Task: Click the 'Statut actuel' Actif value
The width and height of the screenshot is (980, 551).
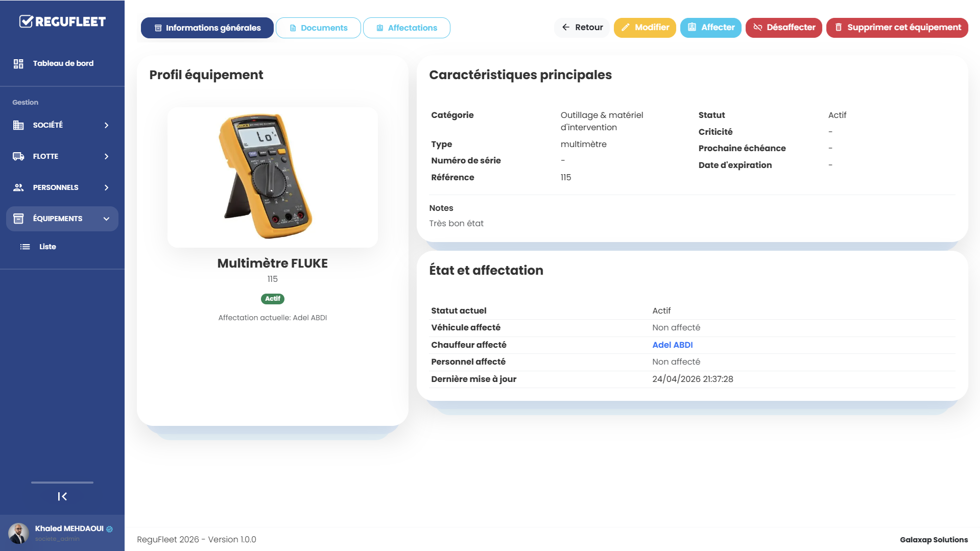Action: (661, 310)
